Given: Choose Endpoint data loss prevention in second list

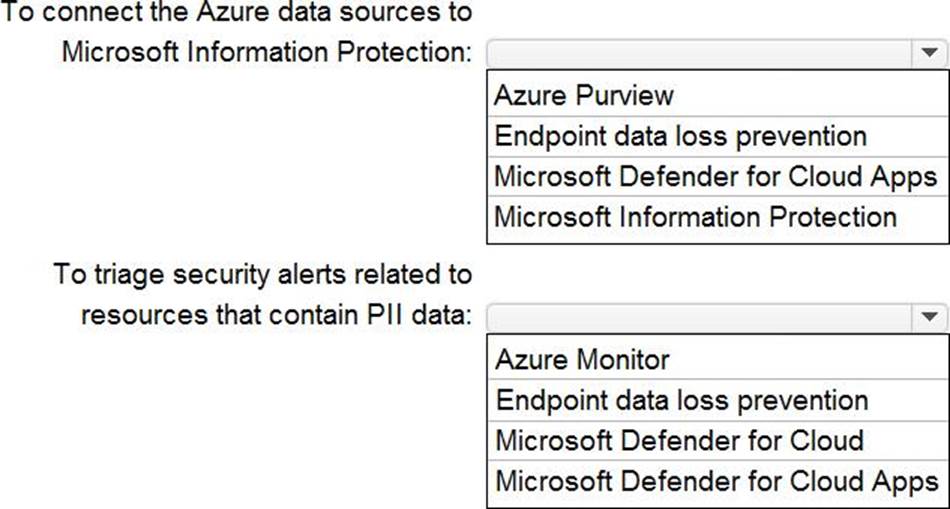Looking at the screenshot, I should pos(682,400).
